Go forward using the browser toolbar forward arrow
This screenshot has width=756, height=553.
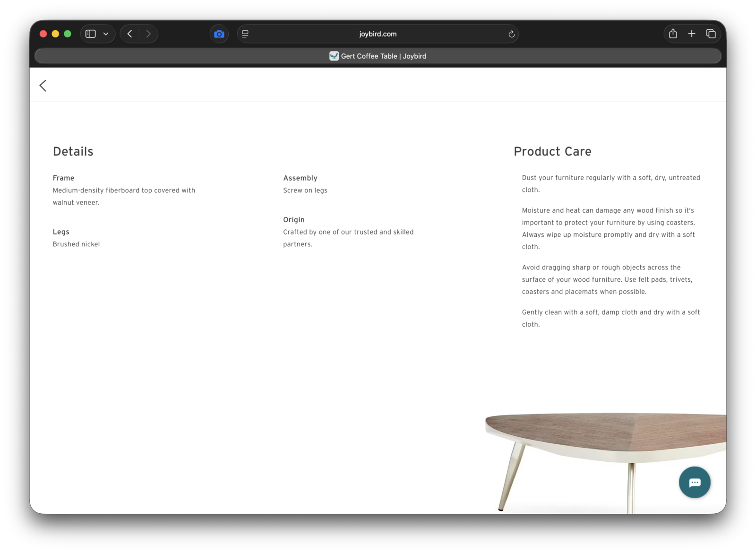point(148,34)
